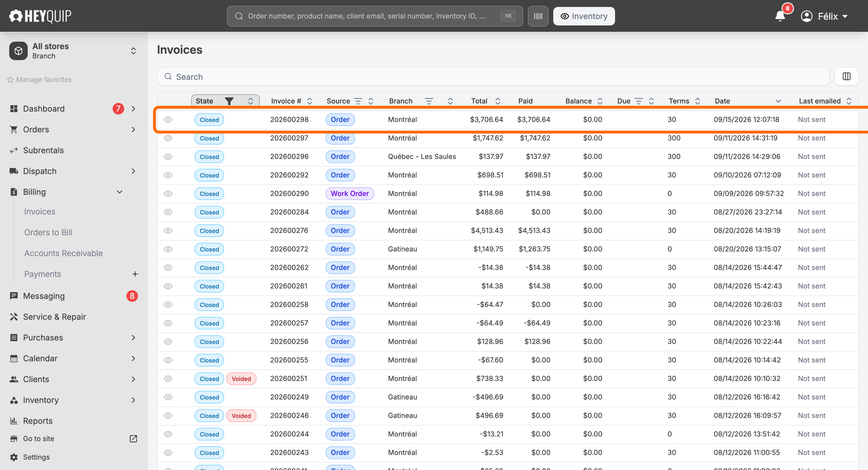
Task: Open Order source tag for invoice 202600297
Action: point(340,138)
